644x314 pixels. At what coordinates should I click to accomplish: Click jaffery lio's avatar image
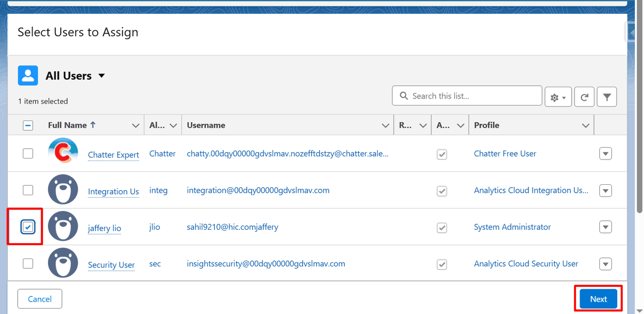click(x=63, y=226)
